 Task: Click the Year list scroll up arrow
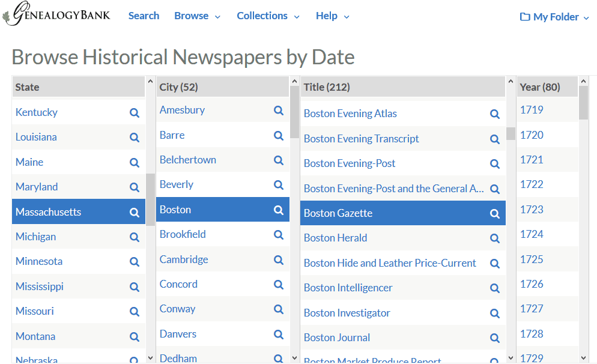[x=583, y=82]
